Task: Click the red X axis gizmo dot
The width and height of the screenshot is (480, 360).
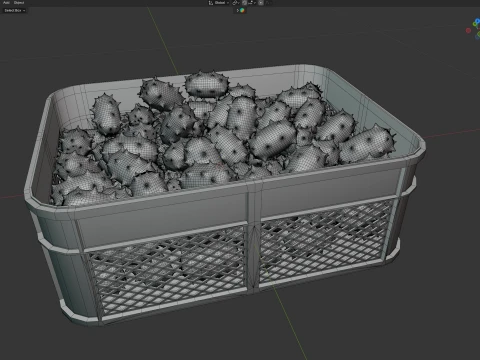Action: tap(468, 30)
